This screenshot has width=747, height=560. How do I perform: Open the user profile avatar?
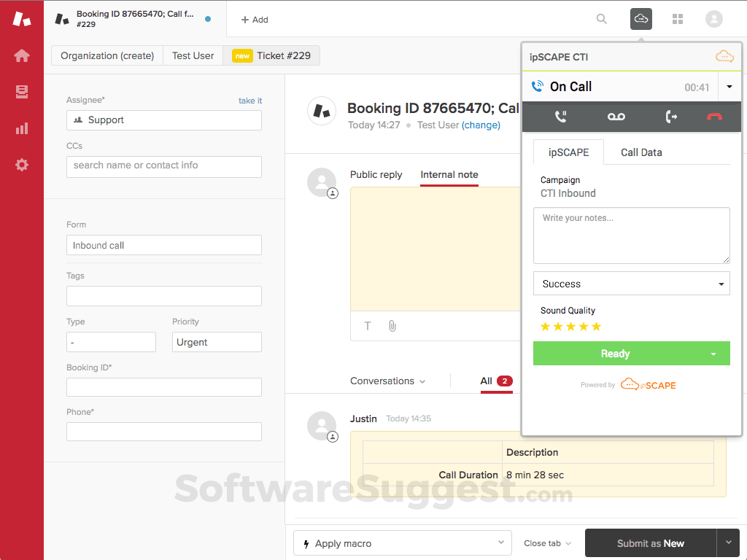click(713, 19)
